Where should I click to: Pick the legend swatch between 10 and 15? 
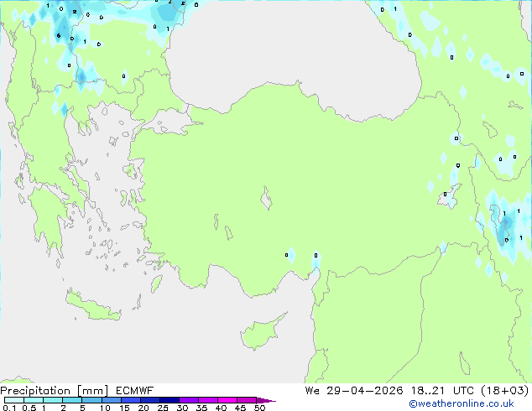click(x=111, y=400)
